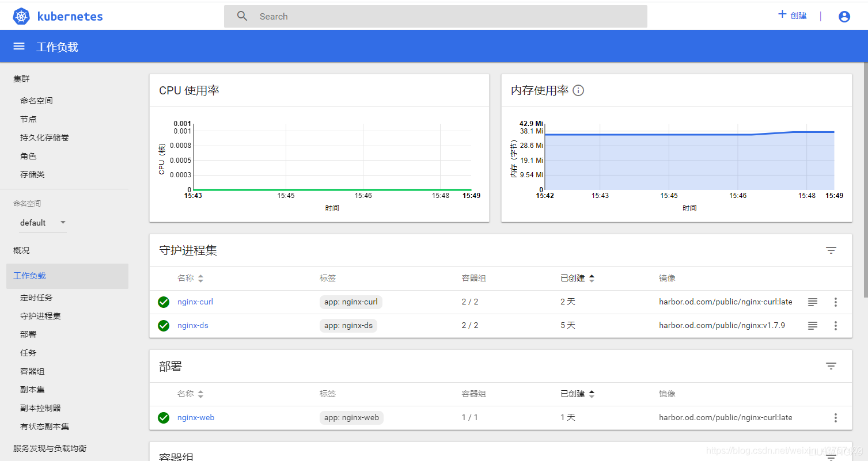The width and height of the screenshot is (868, 461).
Task: Open the default namespace dropdown
Action: (x=43, y=223)
